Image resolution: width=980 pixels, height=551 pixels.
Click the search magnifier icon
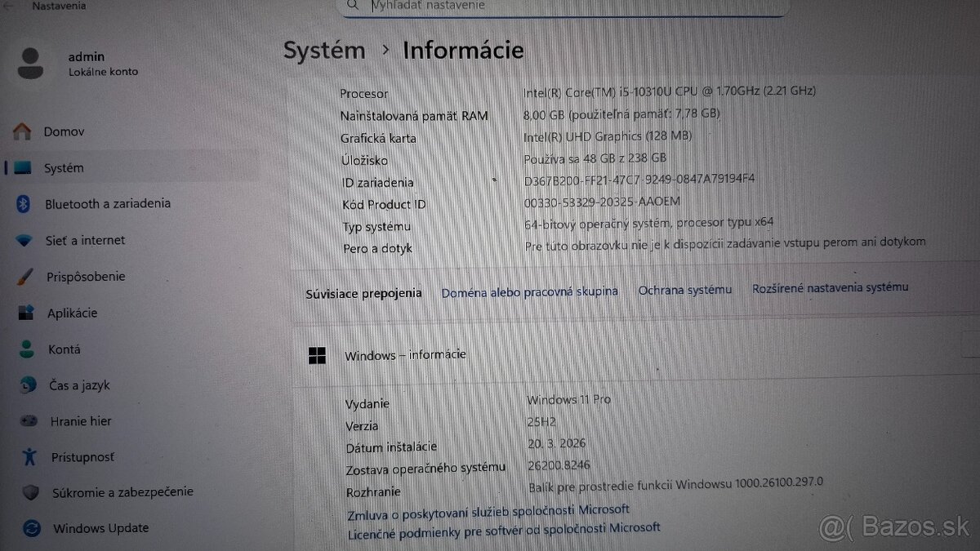tap(352, 5)
